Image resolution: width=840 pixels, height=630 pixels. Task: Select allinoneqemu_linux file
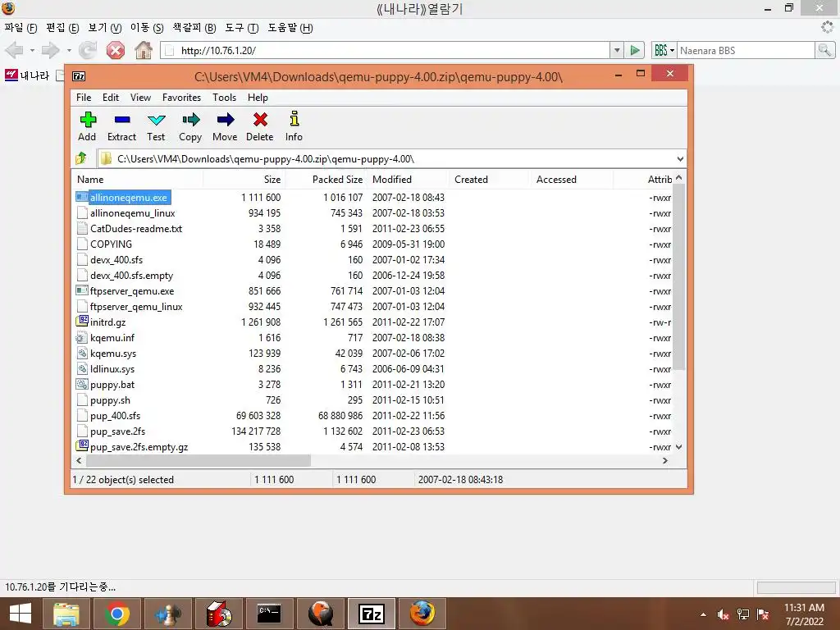(132, 213)
